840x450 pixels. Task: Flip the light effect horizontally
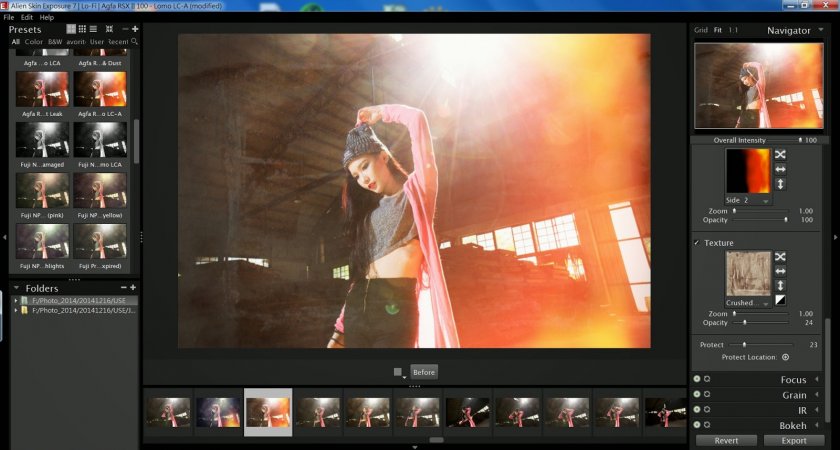780,170
